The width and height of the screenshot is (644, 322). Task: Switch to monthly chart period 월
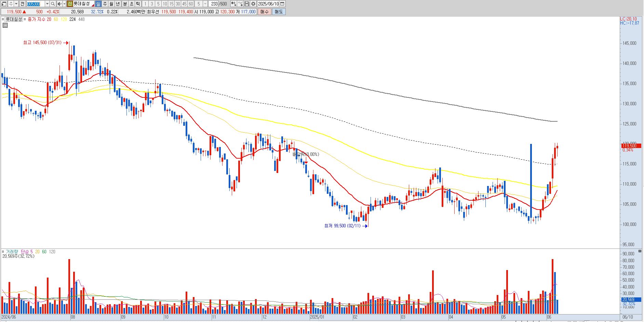pos(111,4)
